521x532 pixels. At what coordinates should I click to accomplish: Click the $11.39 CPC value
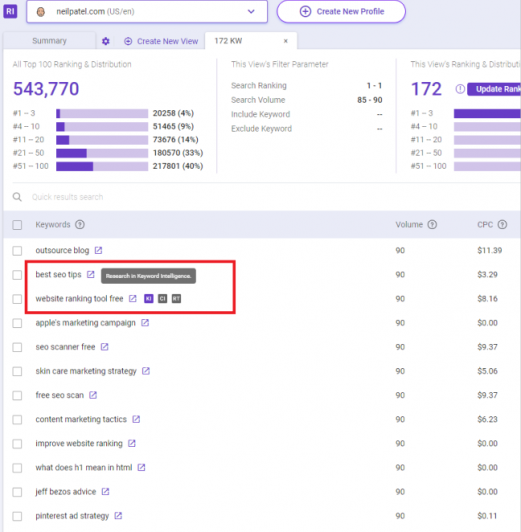pos(489,250)
